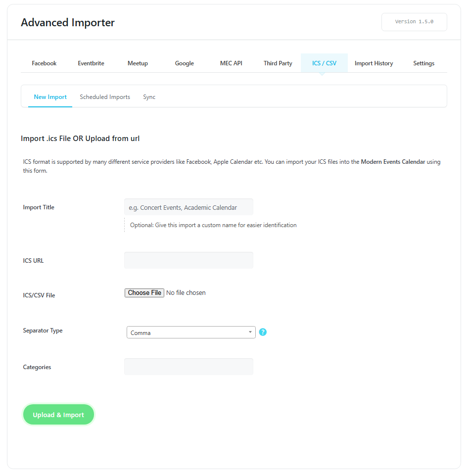Image resolution: width=468 pixels, height=476 pixels.
Task: Go to the MEC API tab
Action: 231,63
